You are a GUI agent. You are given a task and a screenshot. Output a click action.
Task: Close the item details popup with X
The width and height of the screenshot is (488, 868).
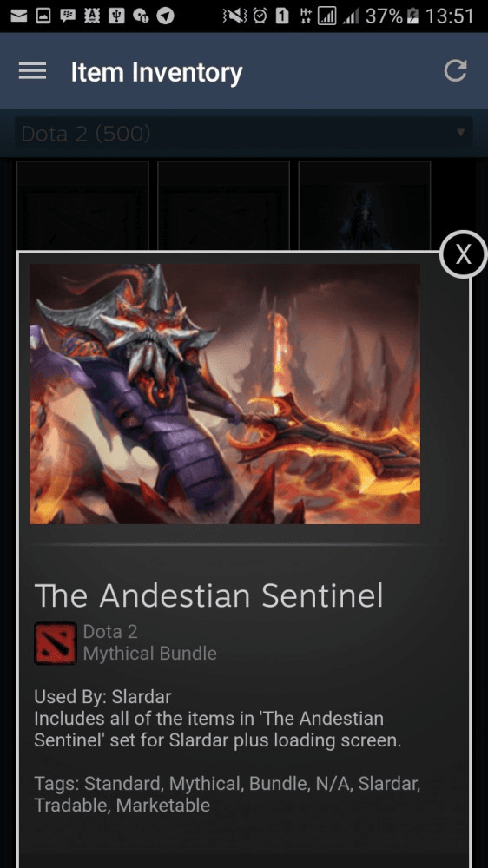463,254
